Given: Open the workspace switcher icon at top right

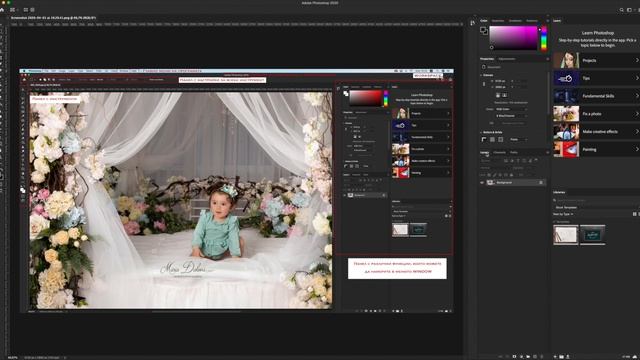Looking at the screenshot, I should point(629,10).
